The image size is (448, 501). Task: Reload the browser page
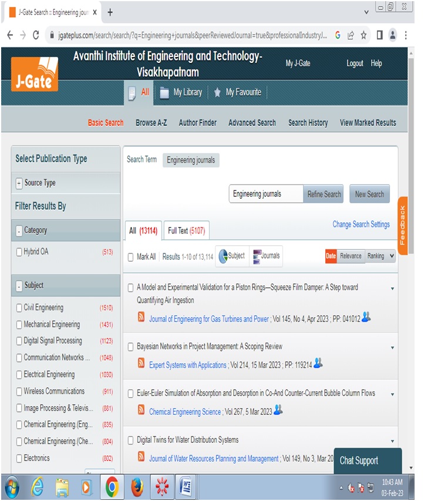[36, 35]
